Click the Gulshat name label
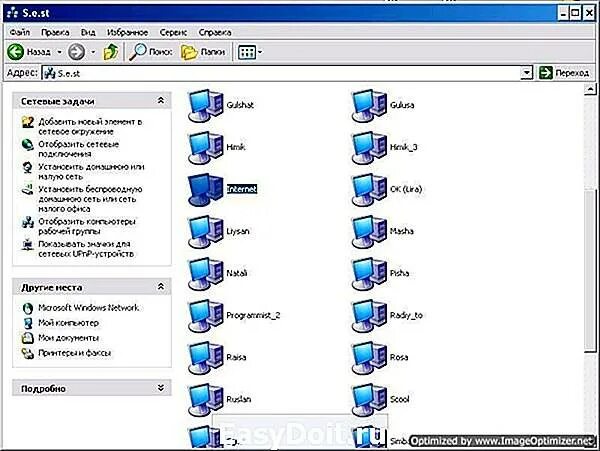This screenshot has height=451, width=600. (240, 105)
